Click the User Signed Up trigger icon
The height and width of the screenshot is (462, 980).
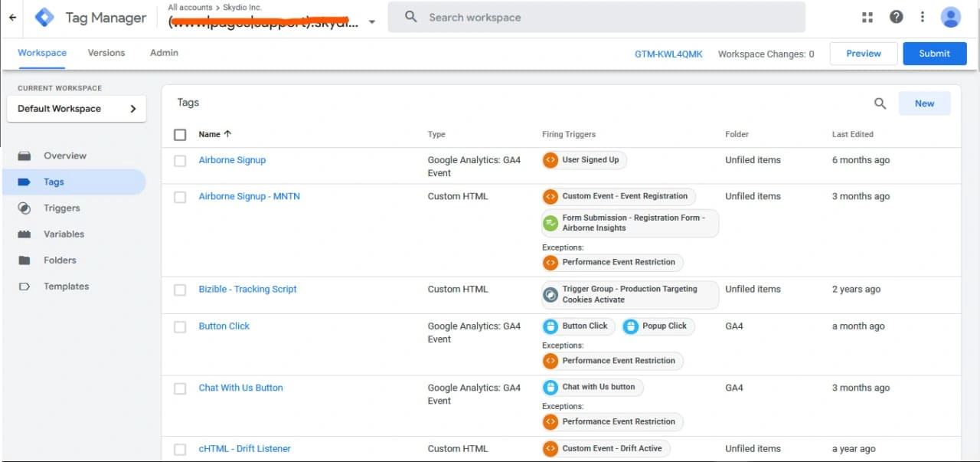pyautogui.click(x=550, y=160)
